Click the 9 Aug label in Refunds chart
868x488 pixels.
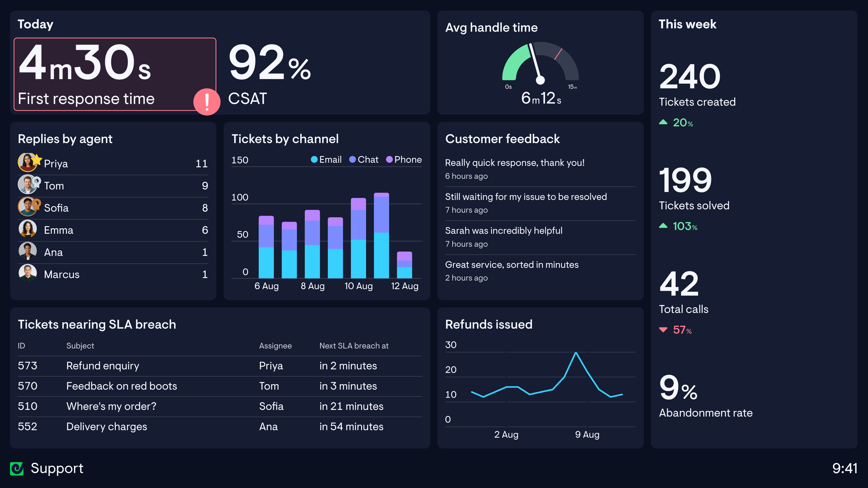[587, 435]
